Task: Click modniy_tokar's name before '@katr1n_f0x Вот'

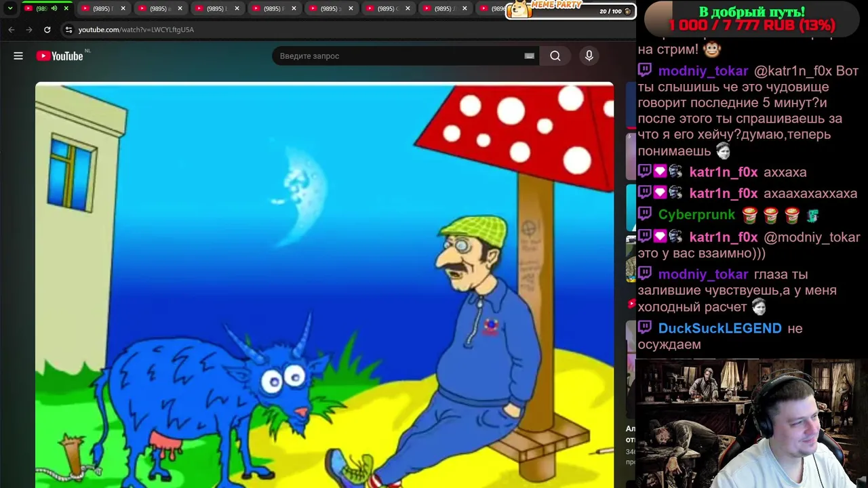Action: pyautogui.click(x=703, y=71)
